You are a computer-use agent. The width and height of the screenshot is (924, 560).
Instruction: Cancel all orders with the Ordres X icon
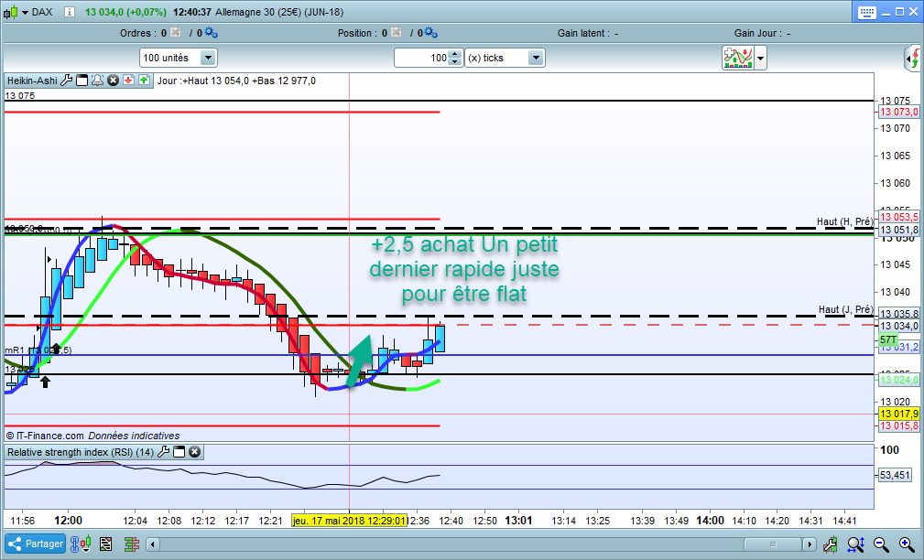(176, 32)
